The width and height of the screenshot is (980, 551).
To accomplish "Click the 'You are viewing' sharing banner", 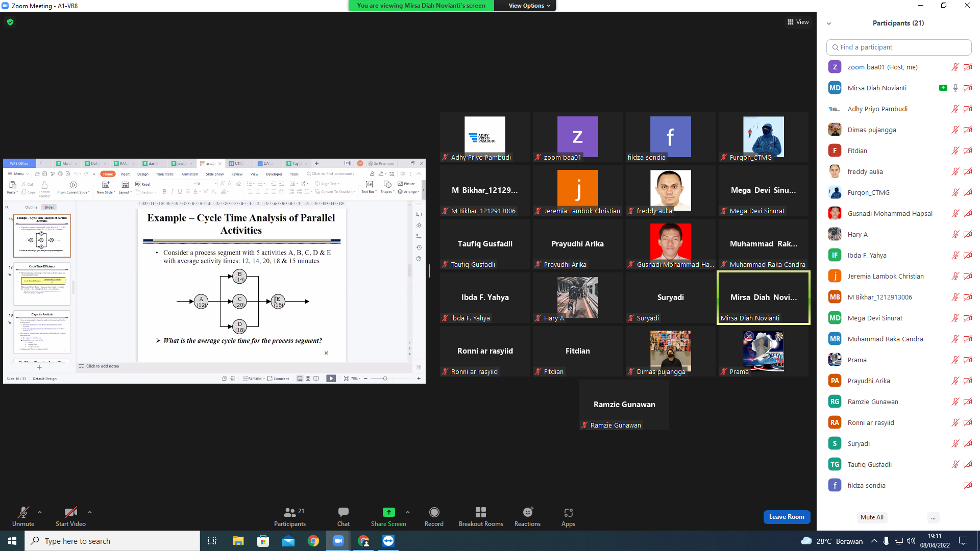I will tap(421, 6).
